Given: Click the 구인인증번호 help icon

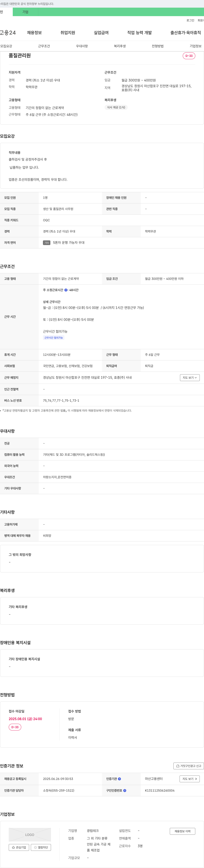Looking at the screenshot, I should pyautogui.click(x=125, y=791).
